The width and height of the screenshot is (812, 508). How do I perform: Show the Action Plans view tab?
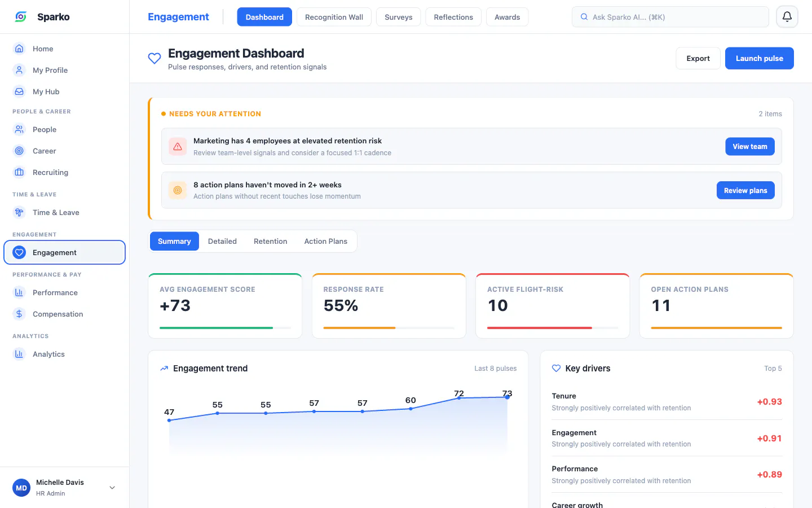326,241
